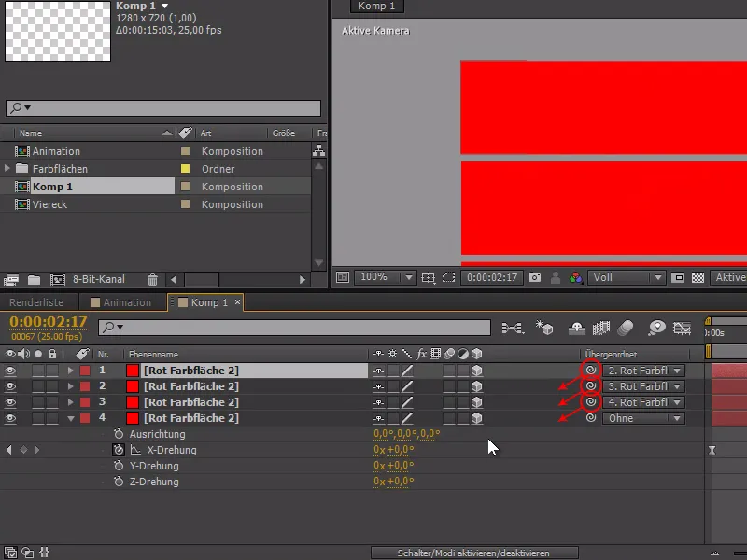
Task: Enable motion blur for all layers
Action: coord(626,328)
